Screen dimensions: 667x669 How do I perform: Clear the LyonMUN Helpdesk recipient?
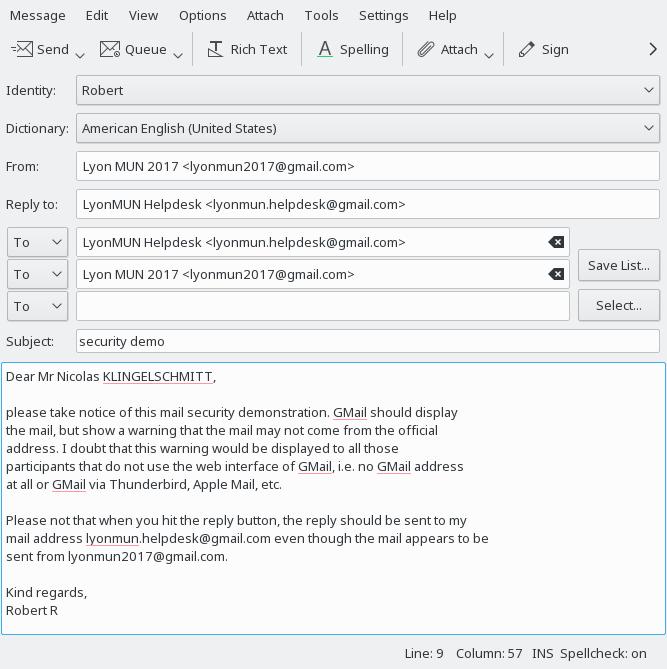556,242
